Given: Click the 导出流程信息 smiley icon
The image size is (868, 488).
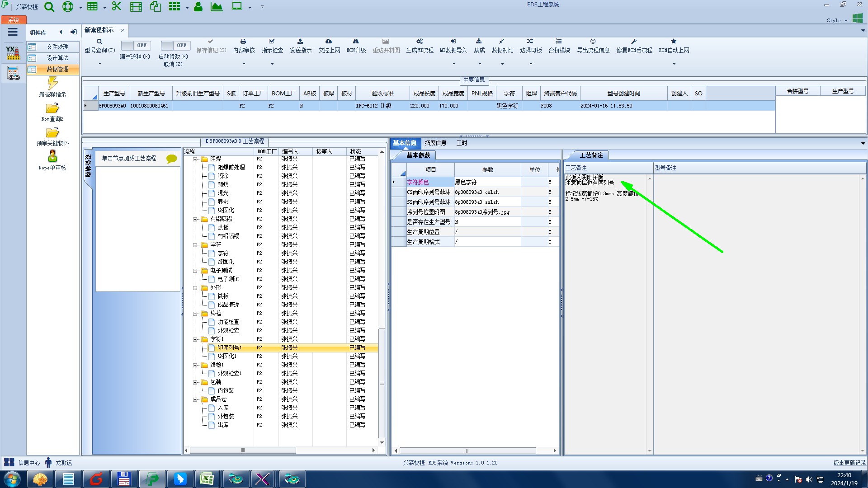Looking at the screenshot, I should point(593,42).
